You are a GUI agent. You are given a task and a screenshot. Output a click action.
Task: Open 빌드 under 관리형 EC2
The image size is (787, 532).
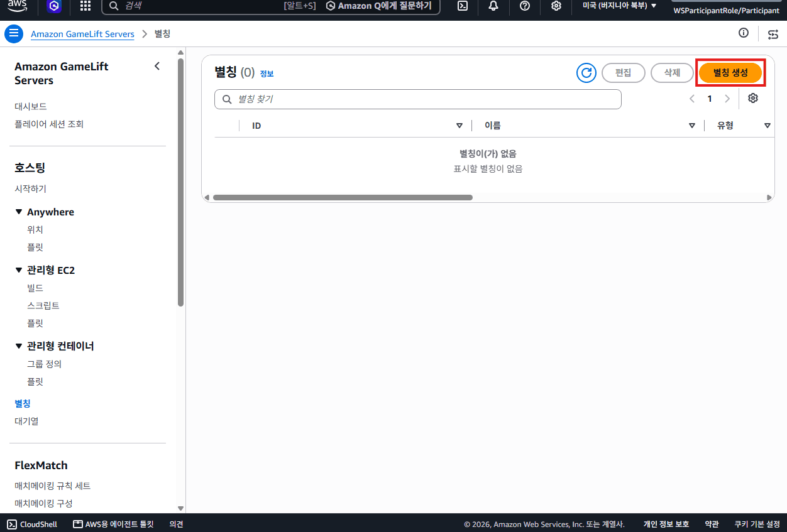click(35, 288)
